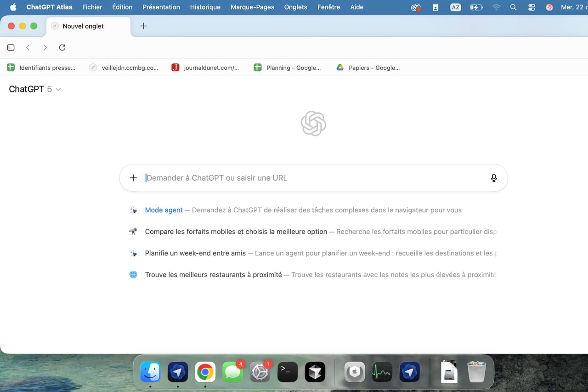Open the Marque-Pages menu

coord(252,7)
